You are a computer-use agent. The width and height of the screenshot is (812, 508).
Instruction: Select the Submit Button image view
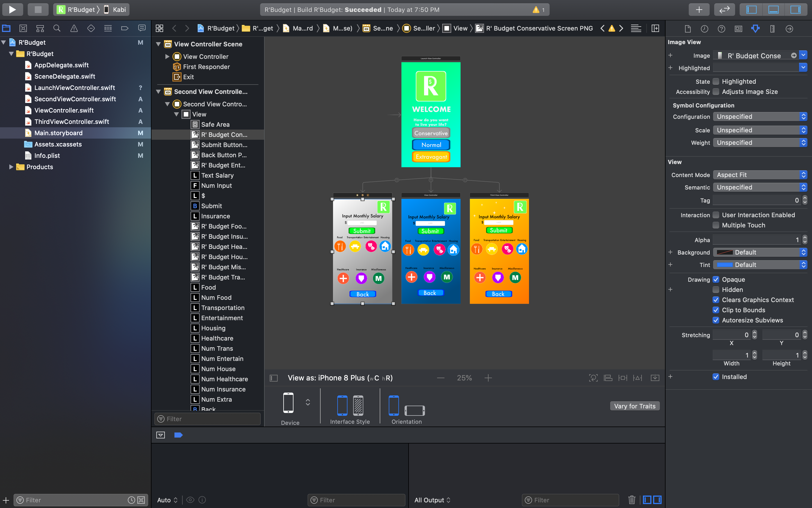click(224, 145)
